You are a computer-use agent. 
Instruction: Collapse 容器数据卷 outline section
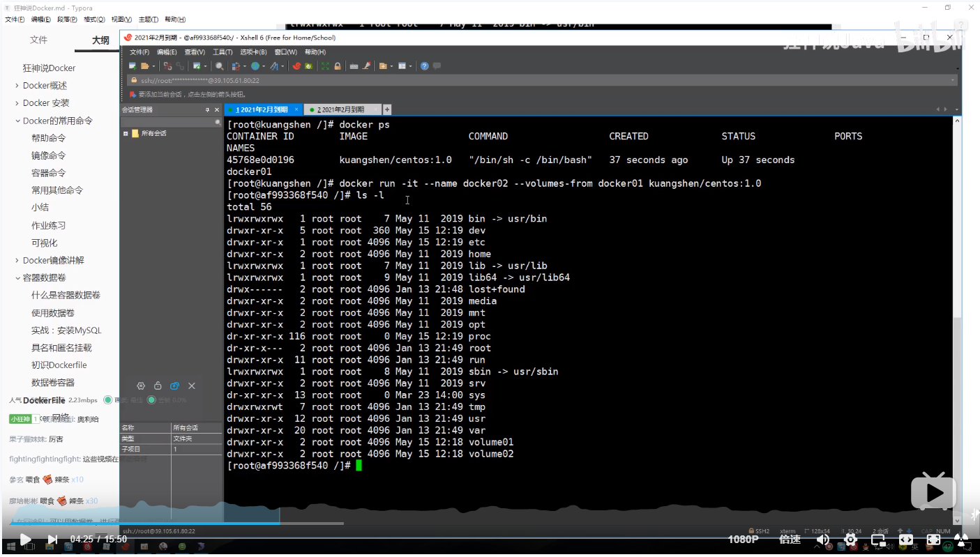pyautogui.click(x=17, y=277)
